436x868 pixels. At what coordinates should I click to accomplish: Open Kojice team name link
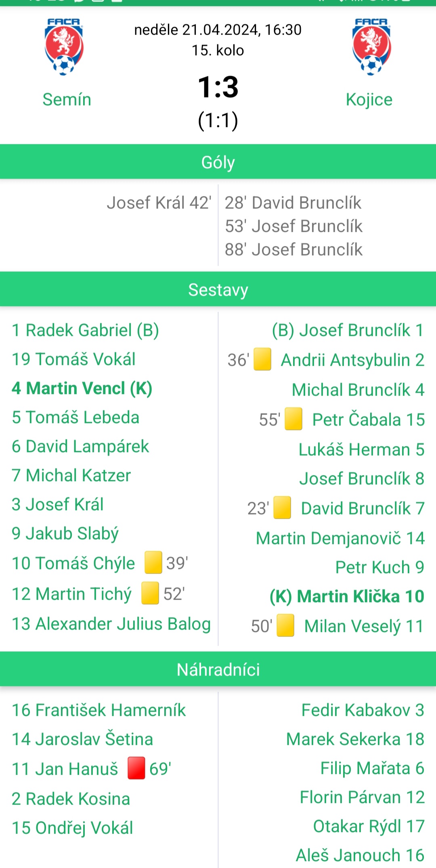tap(369, 100)
